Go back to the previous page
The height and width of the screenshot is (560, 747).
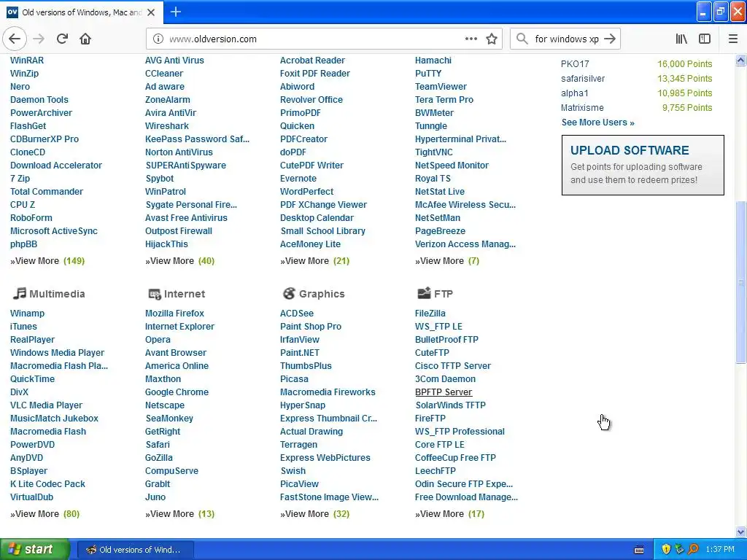(x=15, y=39)
